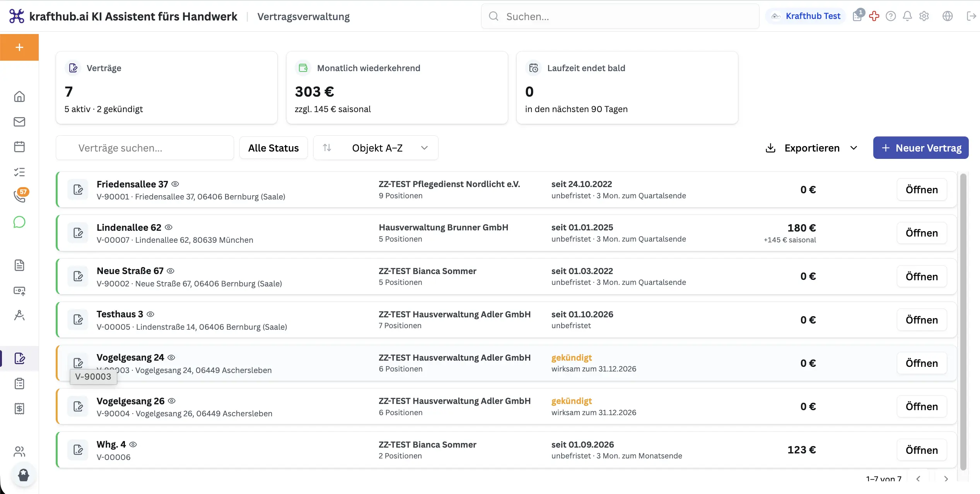Open the compass drafting tool sidebar icon
This screenshot has height=494, width=980.
[19, 315]
